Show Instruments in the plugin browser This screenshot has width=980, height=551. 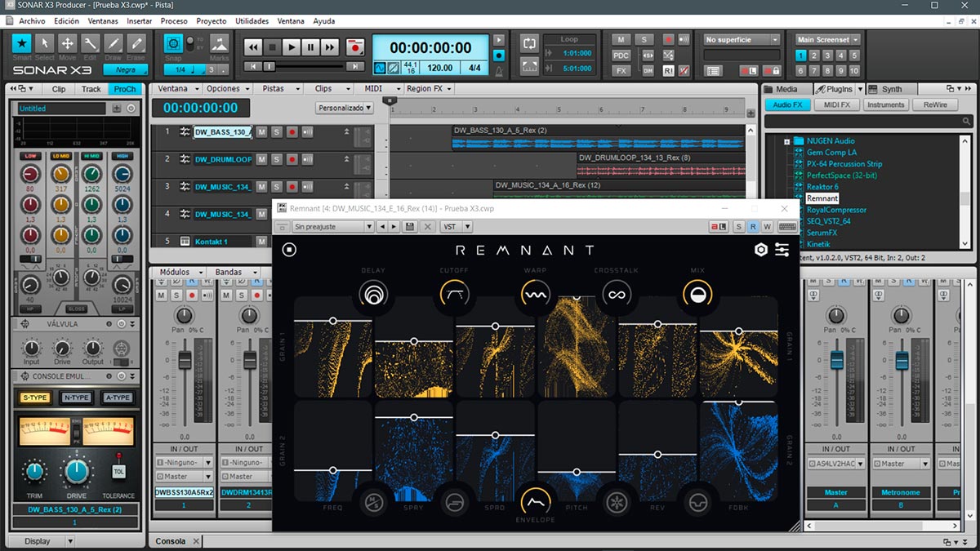[886, 104]
